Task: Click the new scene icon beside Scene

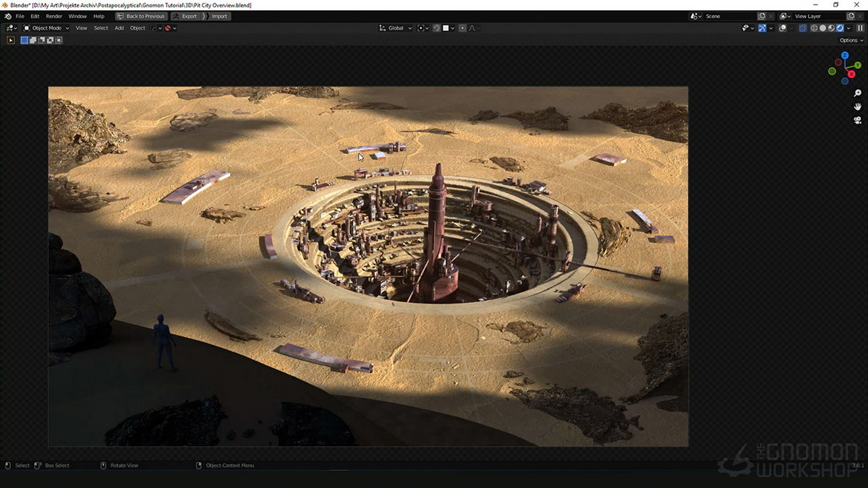Action: [x=761, y=16]
